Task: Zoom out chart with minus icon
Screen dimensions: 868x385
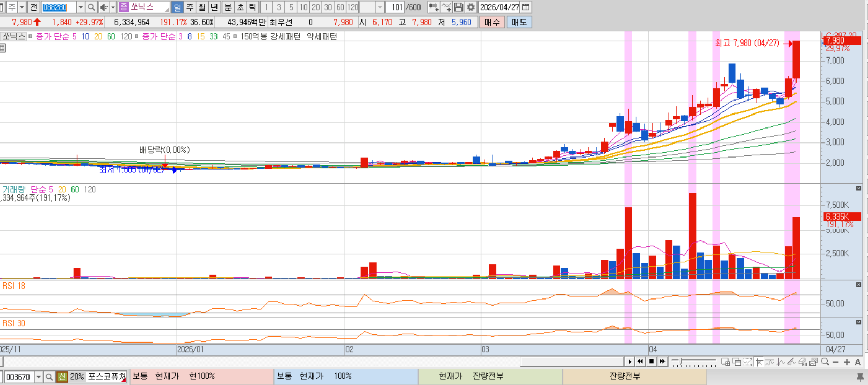Action: pyautogui.click(x=835, y=362)
